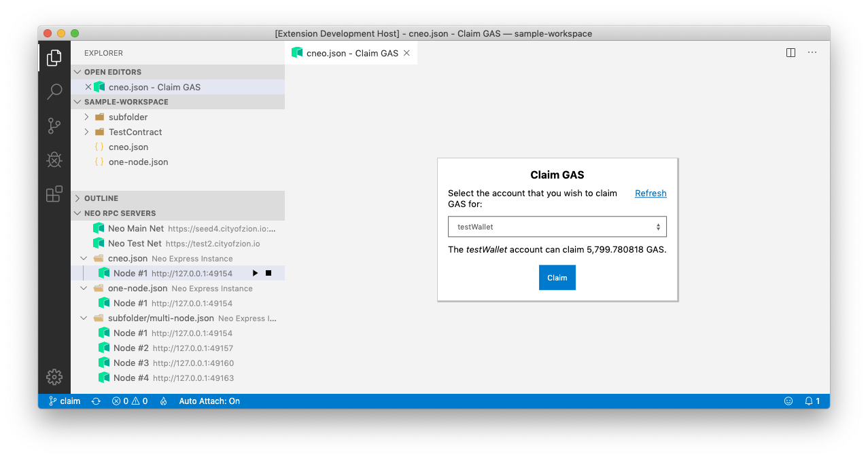Image resolution: width=868 pixels, height=459 pixels.
Task: Open the Search view in the activity bar
Action: pyautogui.click(x=54, y=92)
